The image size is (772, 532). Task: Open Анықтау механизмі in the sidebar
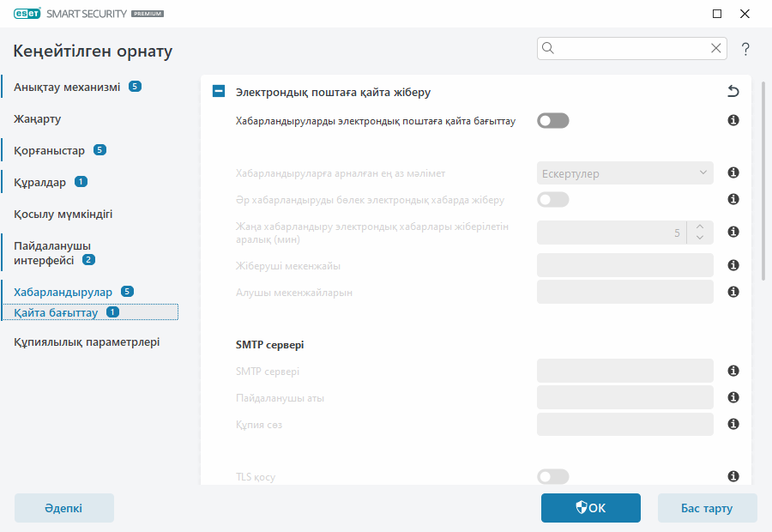coord(67,87)
